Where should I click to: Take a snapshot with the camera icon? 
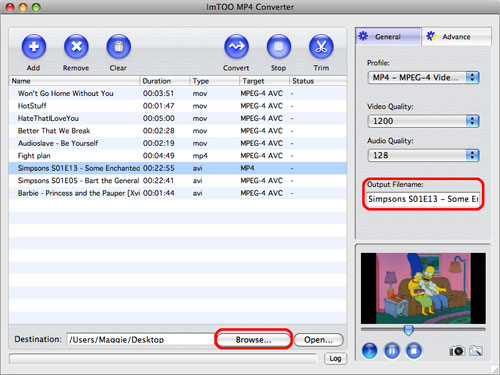pos(457,351)
